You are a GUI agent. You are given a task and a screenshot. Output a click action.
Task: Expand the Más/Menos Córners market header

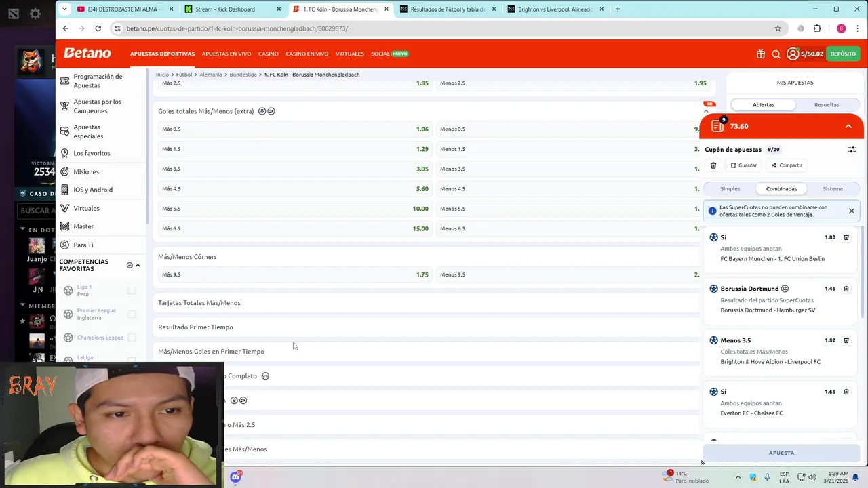pos(427,257)
